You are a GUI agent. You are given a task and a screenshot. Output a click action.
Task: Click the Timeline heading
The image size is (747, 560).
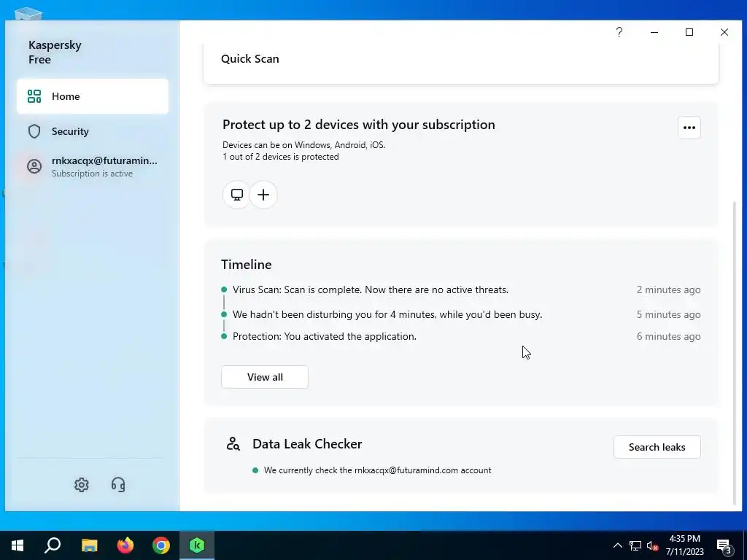[247, 264]
